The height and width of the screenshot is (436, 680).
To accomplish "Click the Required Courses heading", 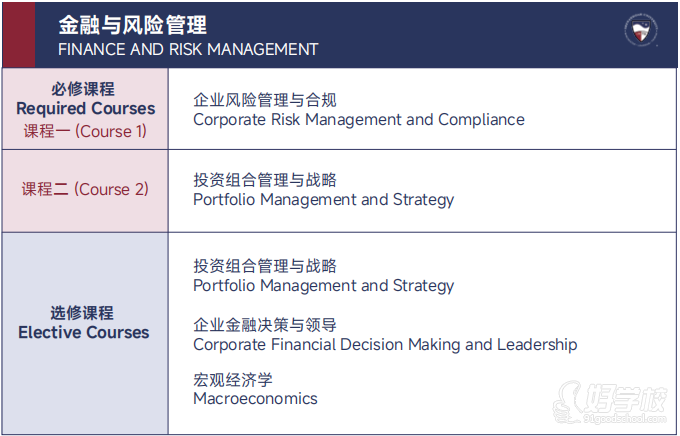I will [x=86, y=108].
